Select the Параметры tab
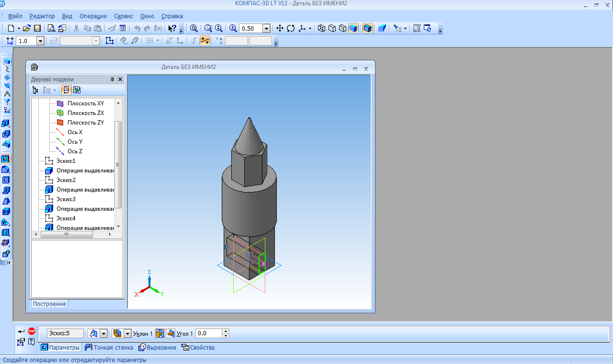 [60, 348]
